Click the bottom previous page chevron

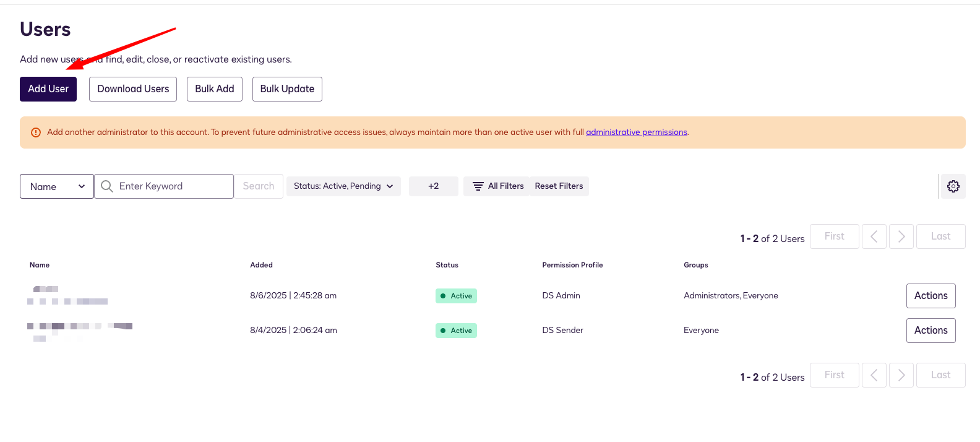pos(874,375)
